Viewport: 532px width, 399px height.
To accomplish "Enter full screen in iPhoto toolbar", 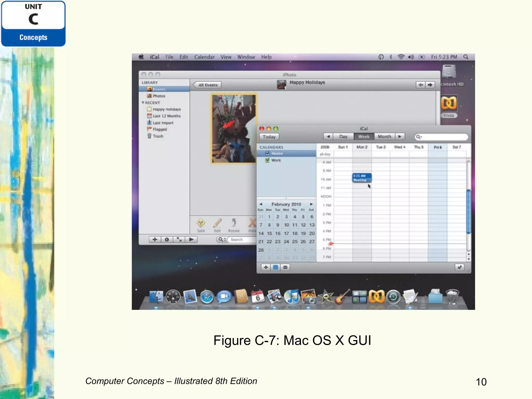I will (179, 240).
